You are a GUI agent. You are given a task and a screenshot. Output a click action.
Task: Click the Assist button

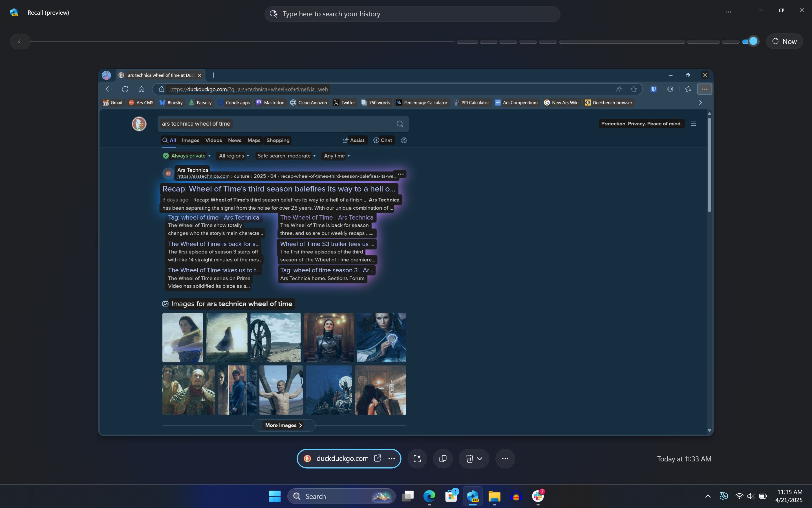(354, 141)
